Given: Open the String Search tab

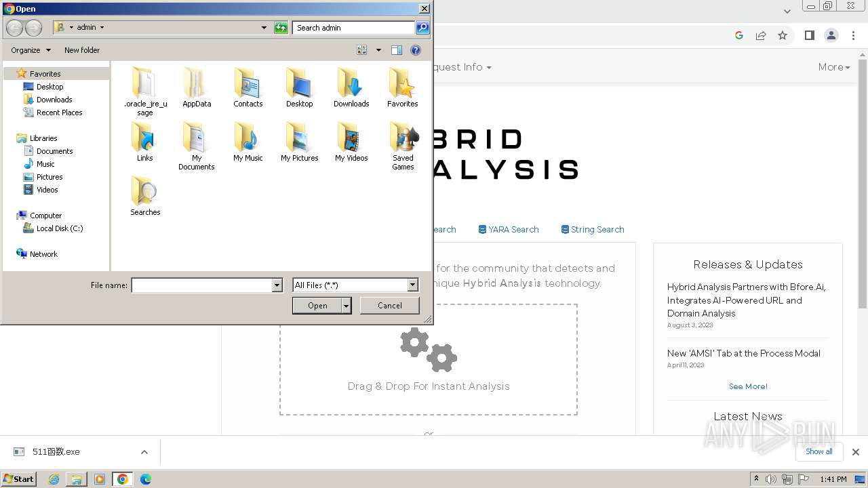Looking at the screenshot, I should (593, 230).
